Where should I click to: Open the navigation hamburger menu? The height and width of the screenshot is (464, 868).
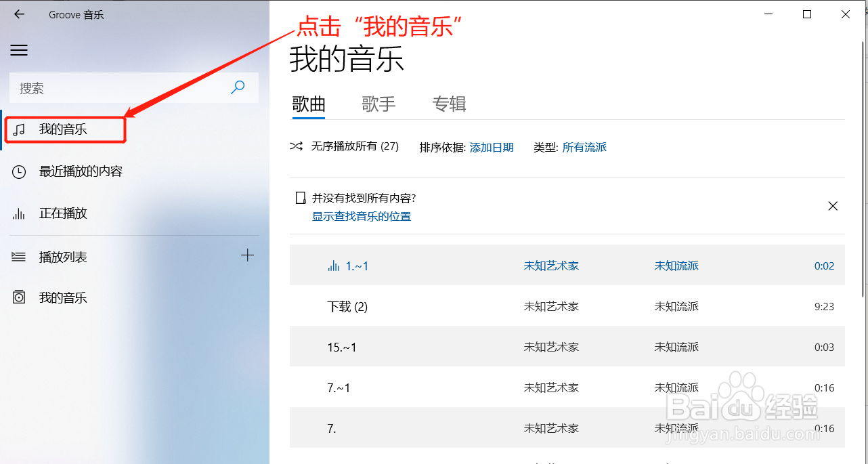[18, 50]
